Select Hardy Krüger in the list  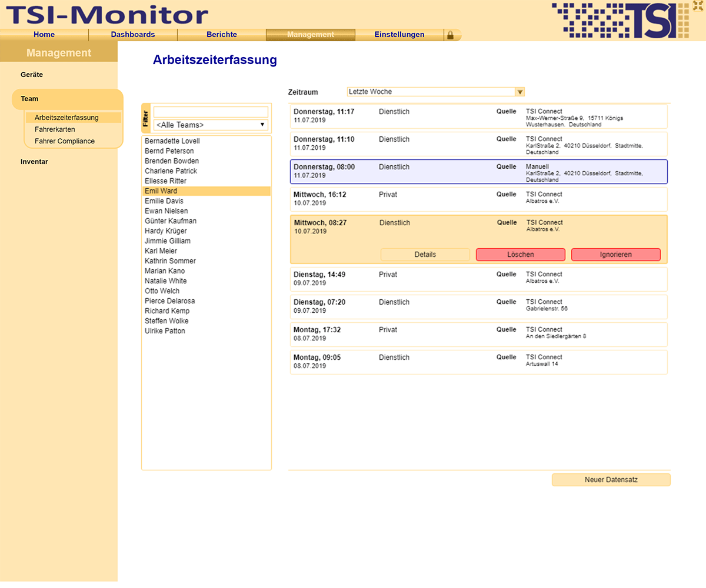click(207, 231)
